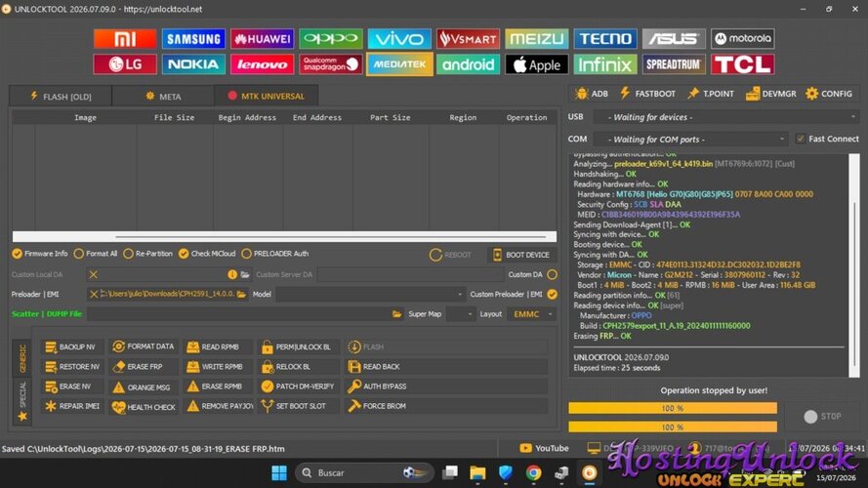This screenshot has height=488, width=868.
Task: Expand the COM ports dropdown
Action: pyautogui.click(x=691, y=139)
